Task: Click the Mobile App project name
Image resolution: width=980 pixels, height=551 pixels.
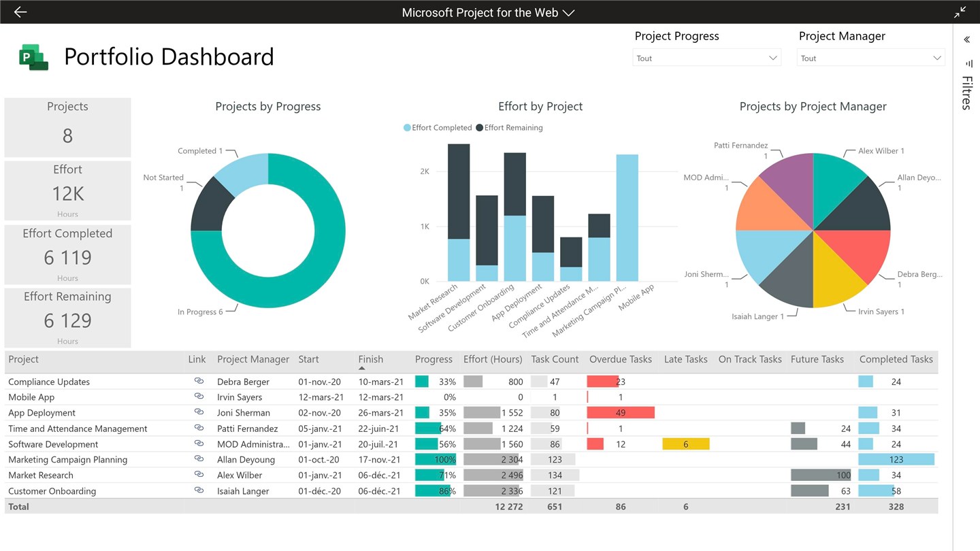Action: pos(31,397)
